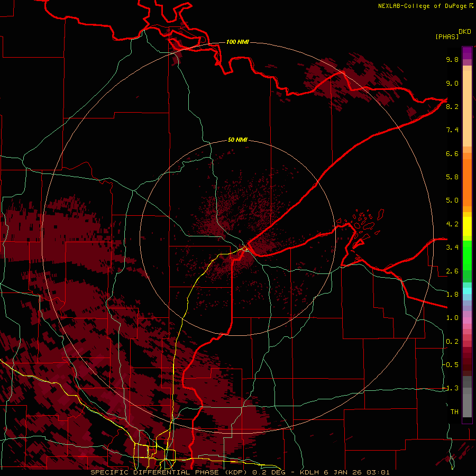The image size is (476, 476).
Task: Click the TH label on the color scale
Action: (454, 412)
